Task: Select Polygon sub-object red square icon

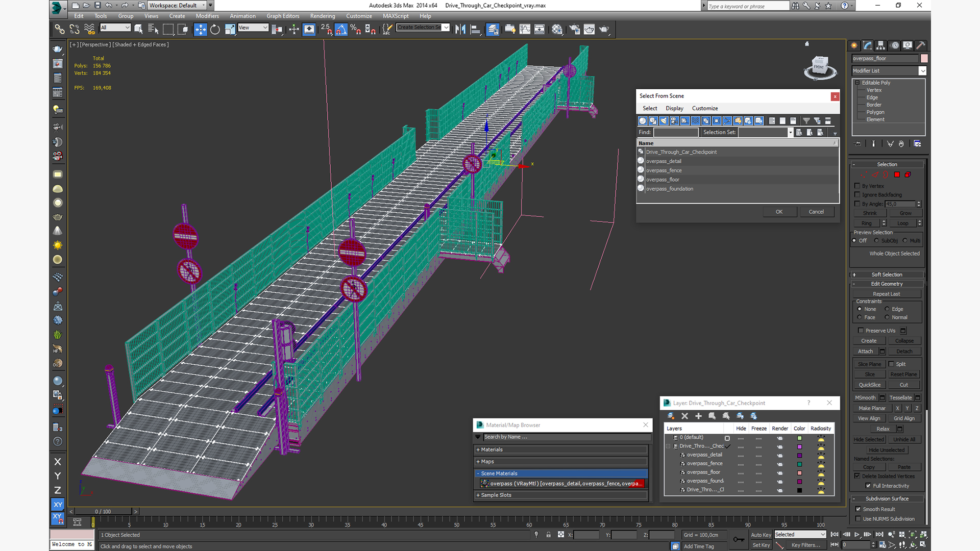Action: [x=897, y=175]
